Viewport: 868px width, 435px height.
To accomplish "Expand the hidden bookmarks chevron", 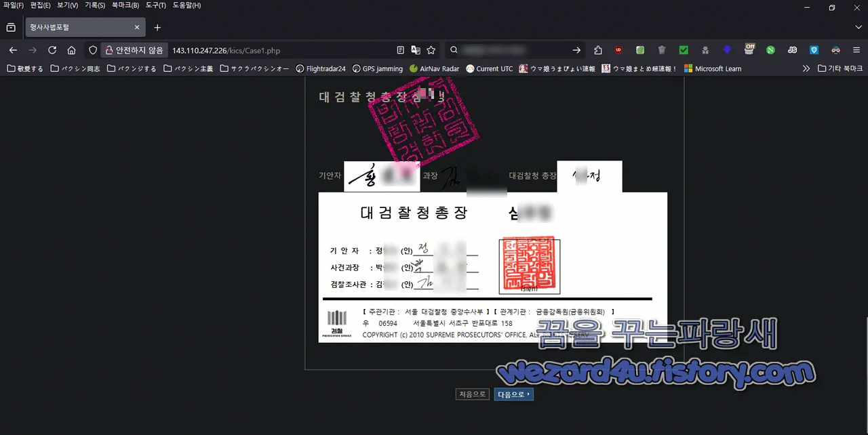I will pos(806,68).
